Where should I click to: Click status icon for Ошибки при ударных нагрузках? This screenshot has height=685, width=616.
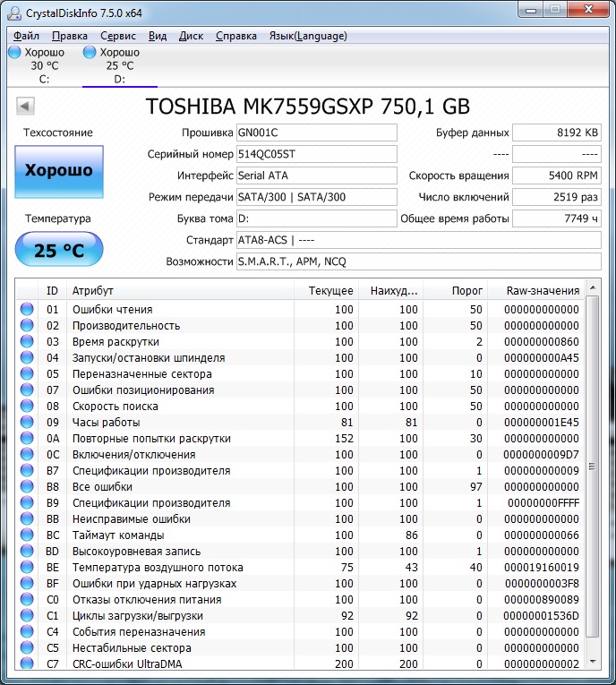pos(27,583)
